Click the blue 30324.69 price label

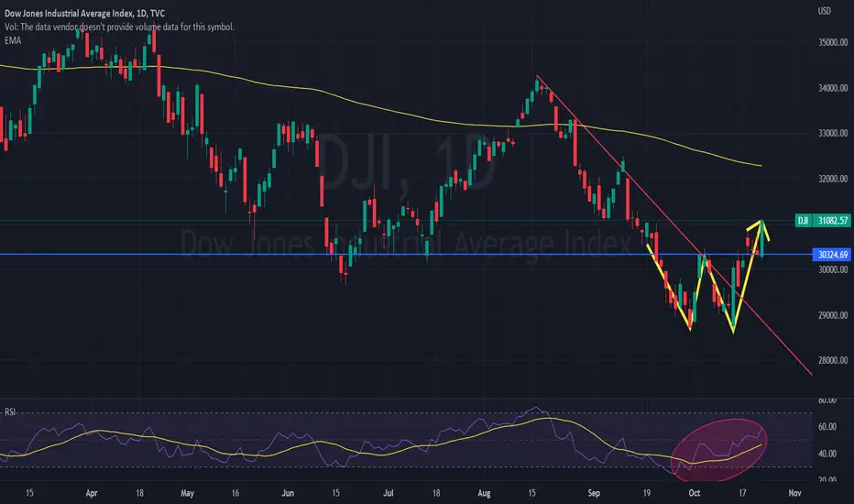click(x=832, y=255)
